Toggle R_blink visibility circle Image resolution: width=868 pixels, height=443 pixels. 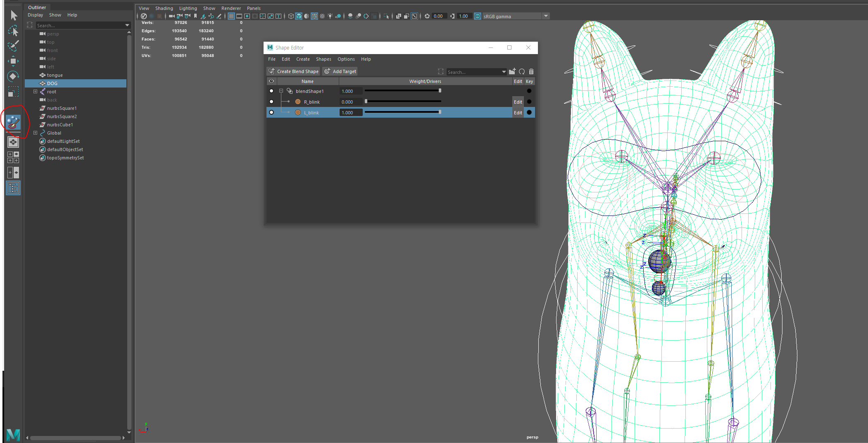tap(271, 102)
